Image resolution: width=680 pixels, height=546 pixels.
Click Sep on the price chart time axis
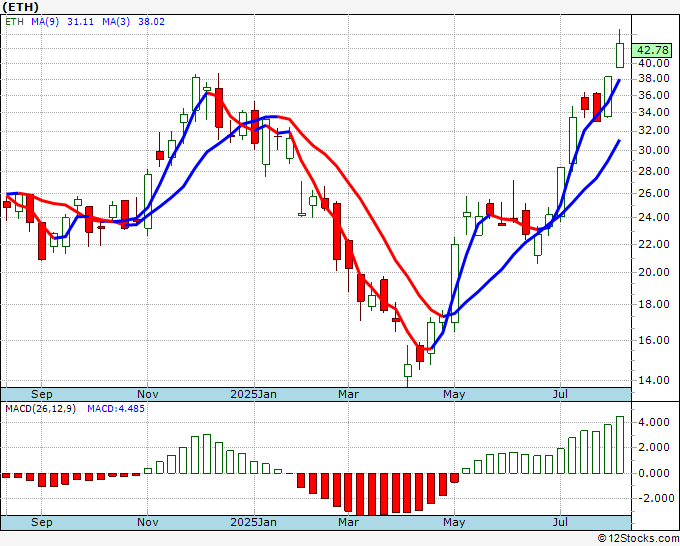coord(42,394)
